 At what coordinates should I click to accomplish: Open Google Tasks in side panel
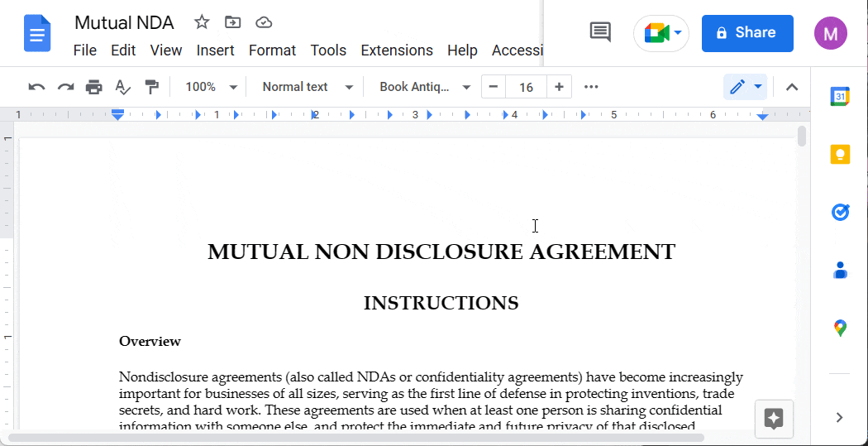click(x=840, y=213)
